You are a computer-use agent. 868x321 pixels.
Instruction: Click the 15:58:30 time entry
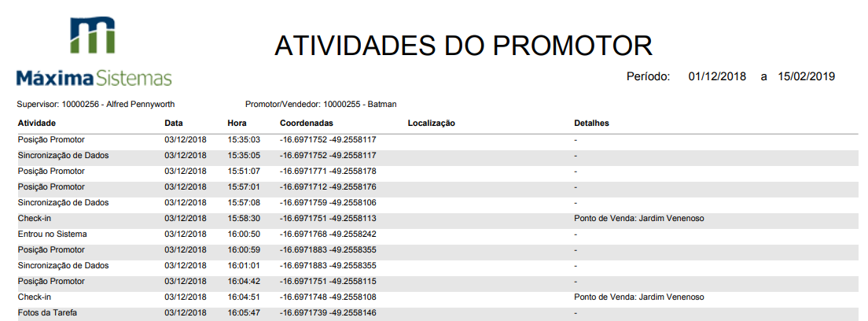pyautogui.click(x=244, y=218)
